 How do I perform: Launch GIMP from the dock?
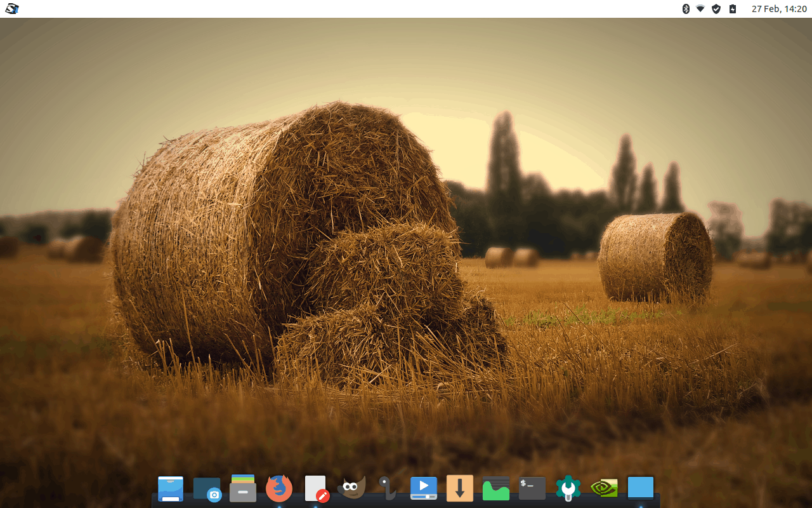351,488
